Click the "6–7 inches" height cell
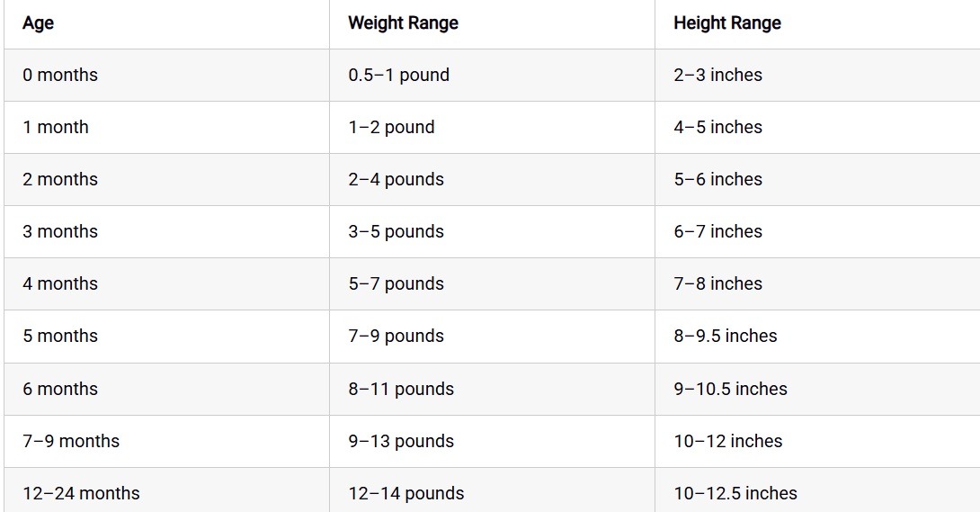The height and width of the screenshot is (512, 980). [x=717, y=232]
